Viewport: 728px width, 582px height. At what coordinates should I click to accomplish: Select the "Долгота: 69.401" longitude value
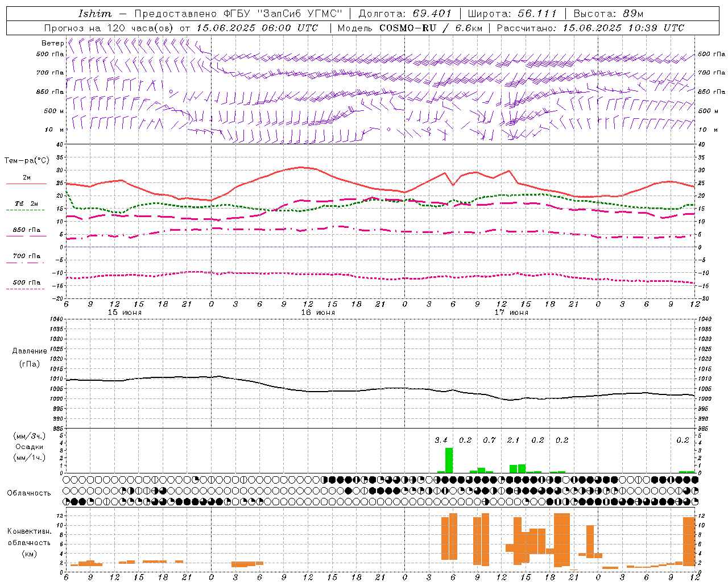(x=405, y=14)
